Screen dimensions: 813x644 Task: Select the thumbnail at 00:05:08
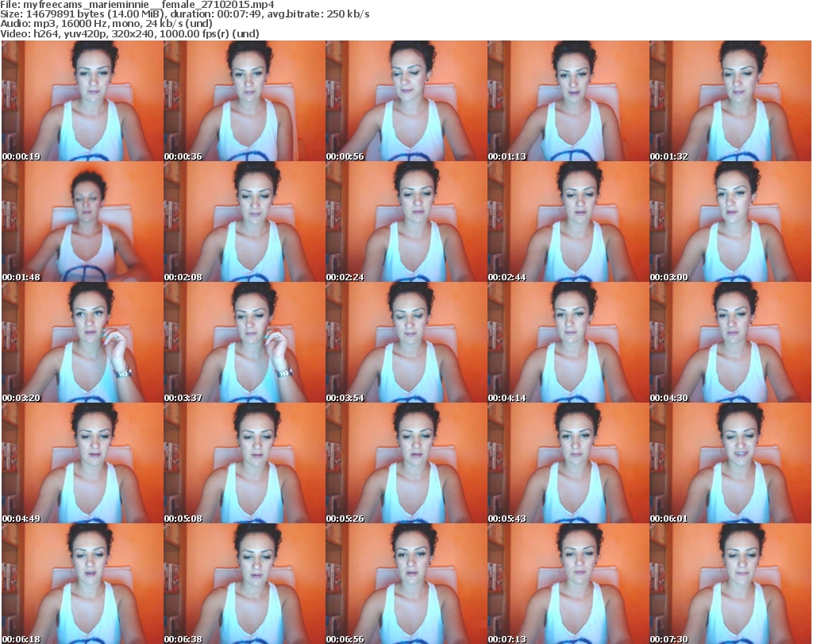[245, 463]
